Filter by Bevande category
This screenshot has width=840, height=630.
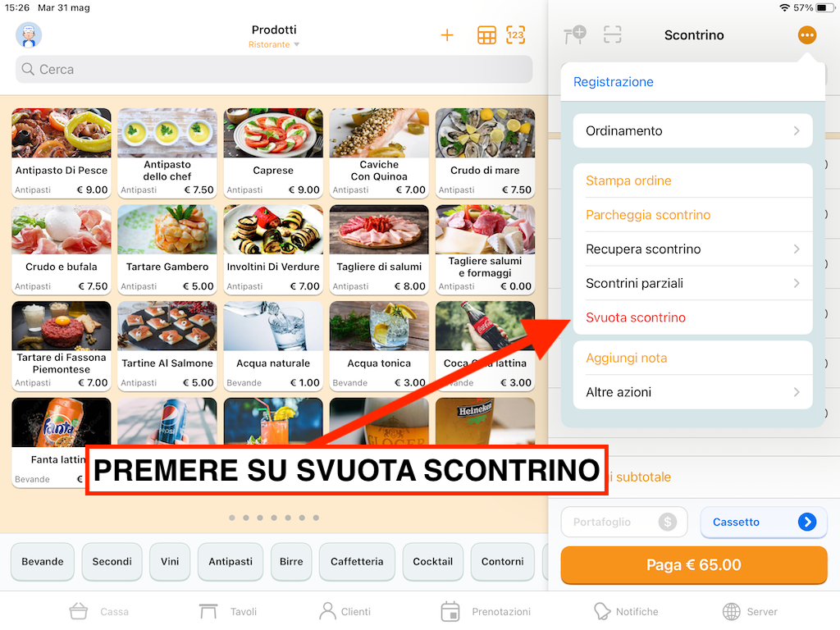tap(43, 561)
